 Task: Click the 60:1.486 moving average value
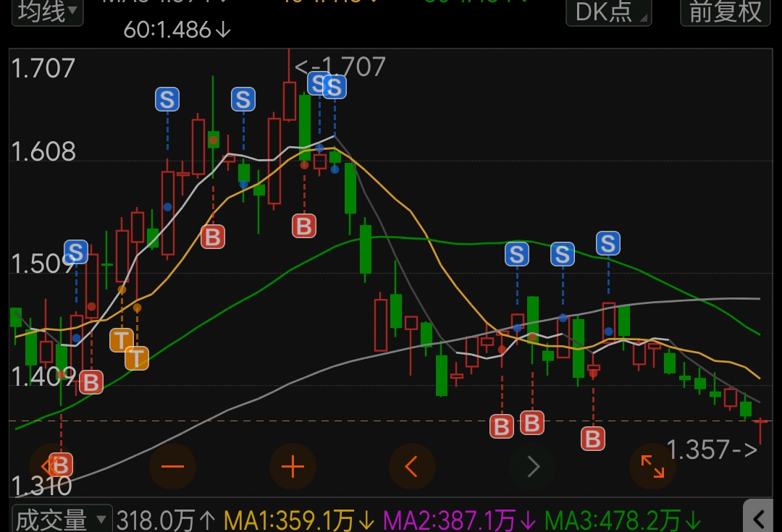pos(177,30)
